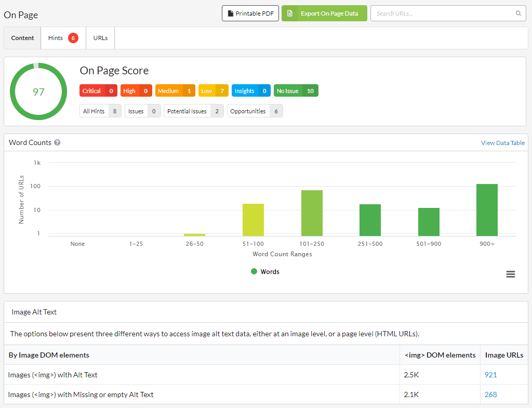Click the 51-100 word count bar

(253, 220)
